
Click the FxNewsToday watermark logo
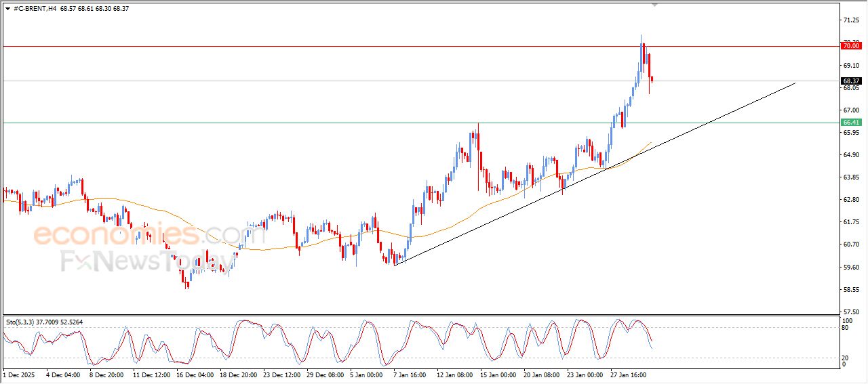(x=129, y=260)
